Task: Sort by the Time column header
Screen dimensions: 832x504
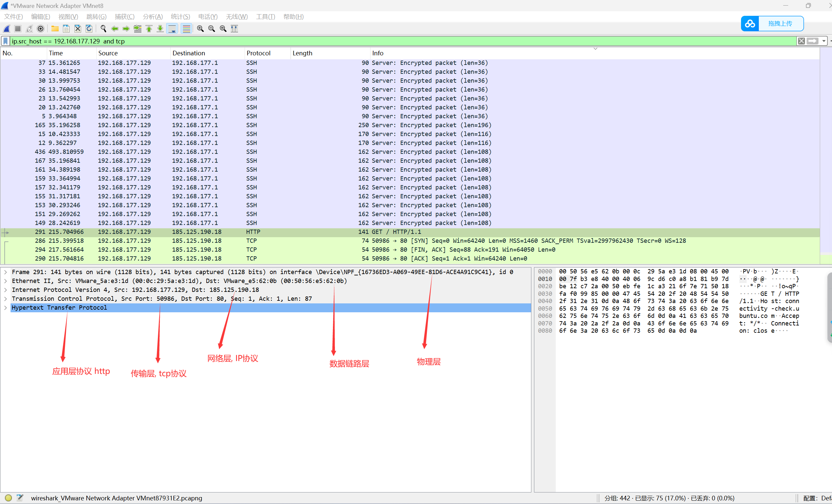Action: coord(72,53)
